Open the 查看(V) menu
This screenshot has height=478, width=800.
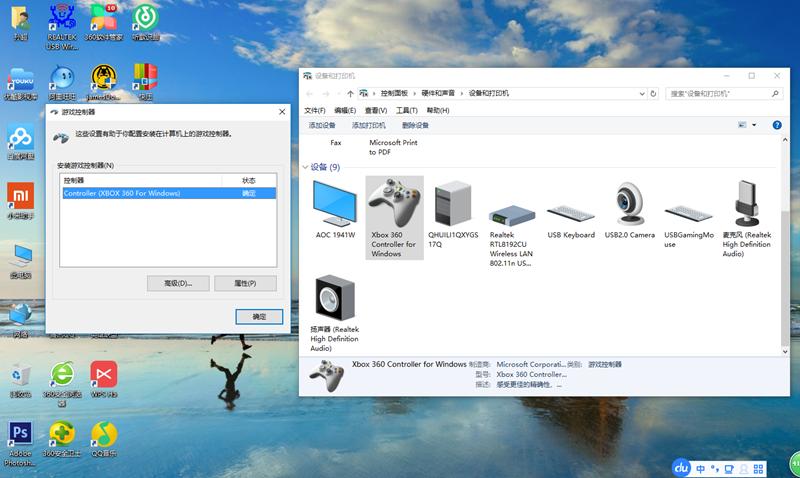tap(376, 110)
